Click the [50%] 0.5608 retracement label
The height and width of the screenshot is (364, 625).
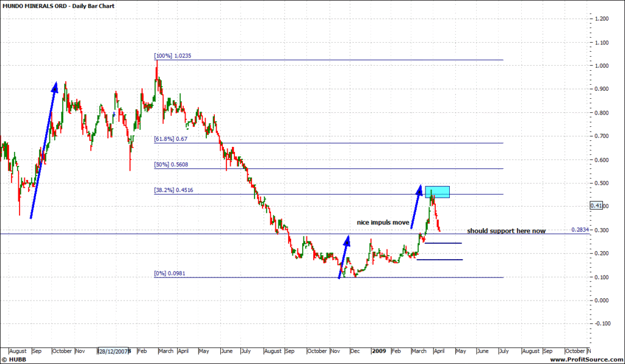(171, 165)
